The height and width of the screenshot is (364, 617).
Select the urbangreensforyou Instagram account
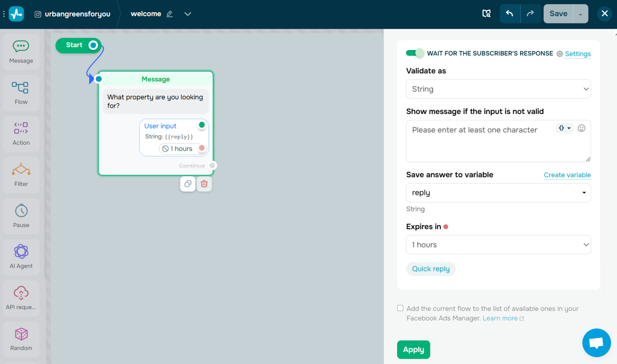[72, 14]
